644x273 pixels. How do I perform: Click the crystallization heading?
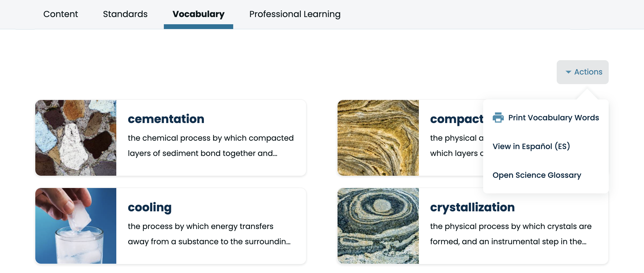coord(472,207)
